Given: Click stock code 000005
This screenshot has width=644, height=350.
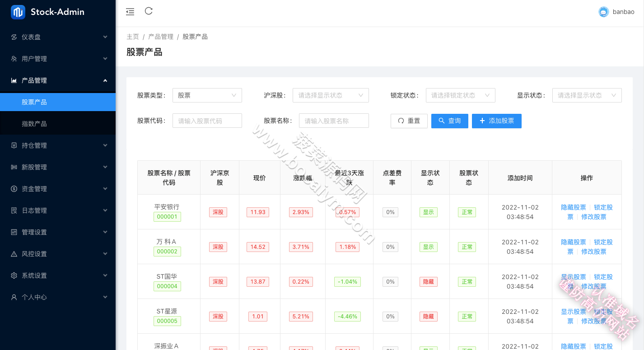Looking at the screenshot, I should coord(167,321).
